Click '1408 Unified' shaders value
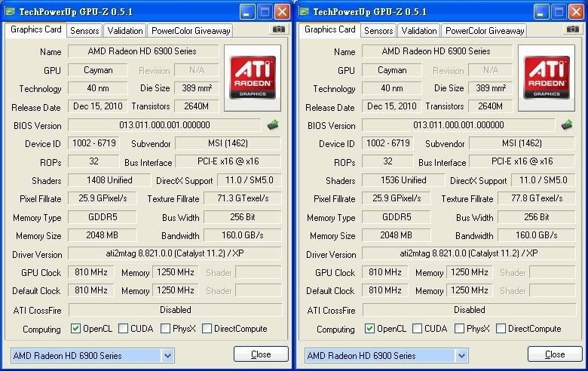The height and width of the screenshot is (371, 588). (109, 180)
